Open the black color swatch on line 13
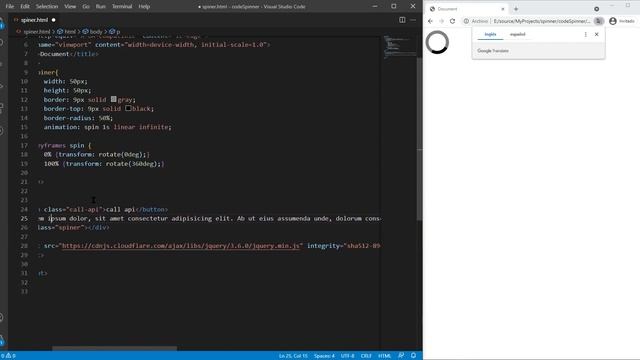This screenshot has height=360, width=640. click(128, 108)
